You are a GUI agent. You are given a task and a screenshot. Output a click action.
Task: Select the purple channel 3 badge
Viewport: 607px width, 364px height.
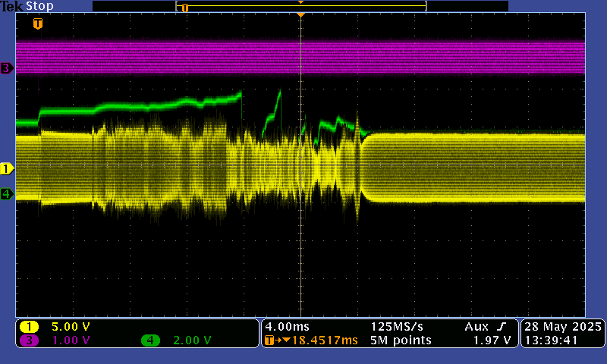click(30, 340)
